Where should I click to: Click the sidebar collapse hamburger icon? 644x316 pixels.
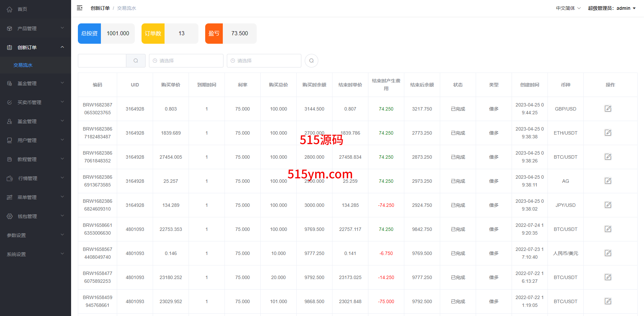tap(80, 8)
